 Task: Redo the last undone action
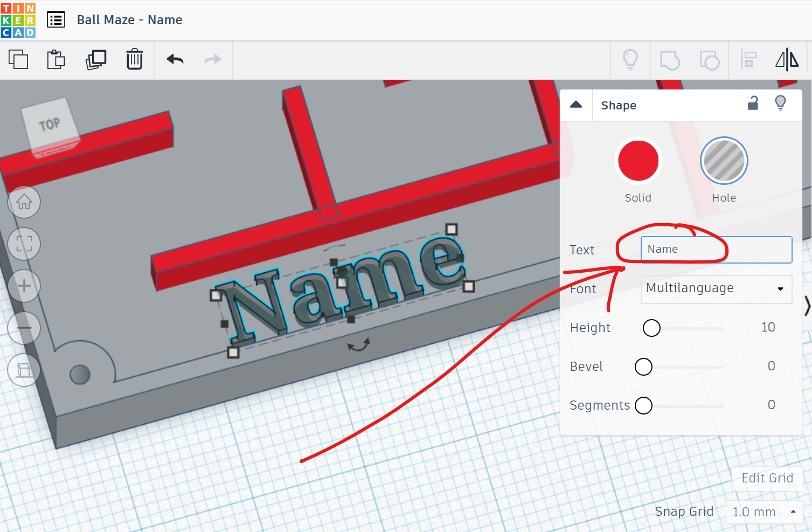pos(213,59)
